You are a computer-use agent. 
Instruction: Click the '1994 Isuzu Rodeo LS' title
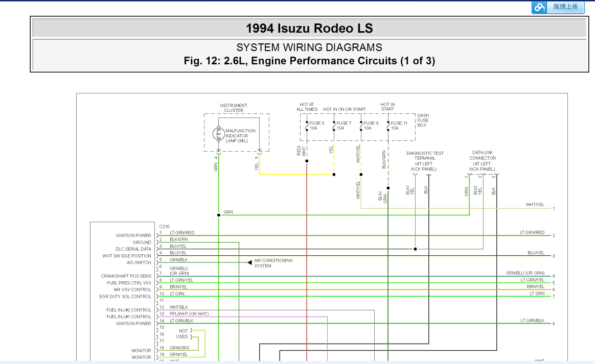tap(309, 29)
